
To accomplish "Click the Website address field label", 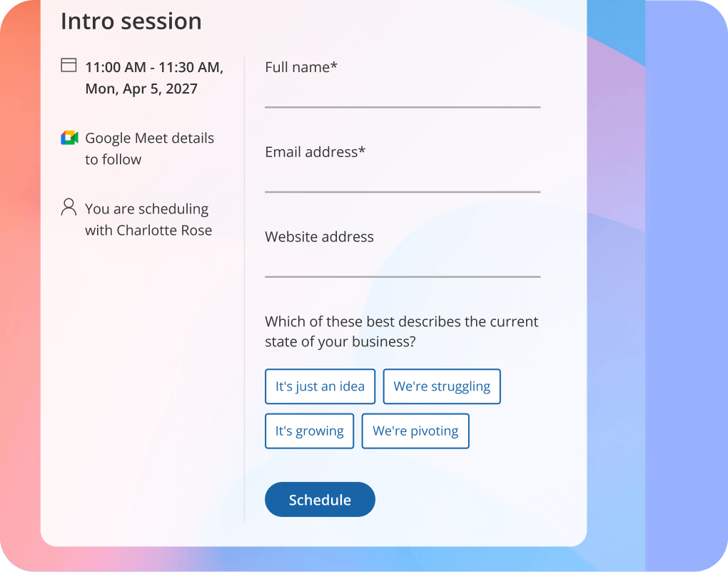I will point(319,236).
